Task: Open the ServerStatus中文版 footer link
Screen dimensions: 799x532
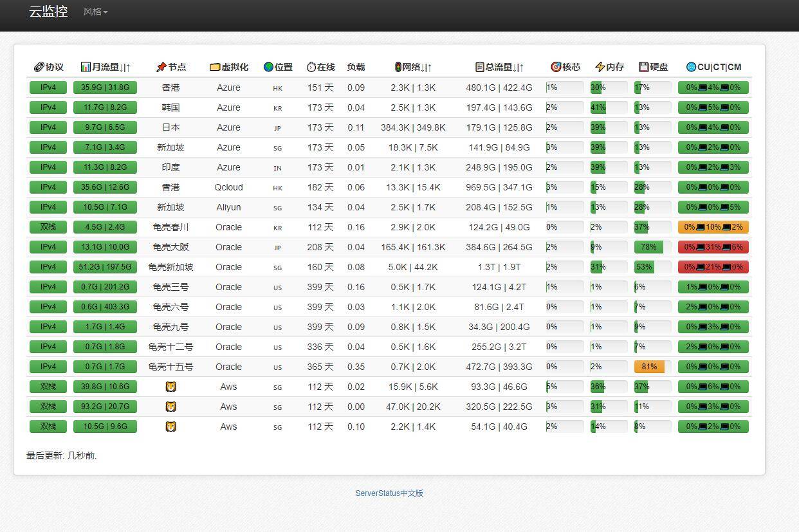Action: (389, 493)
